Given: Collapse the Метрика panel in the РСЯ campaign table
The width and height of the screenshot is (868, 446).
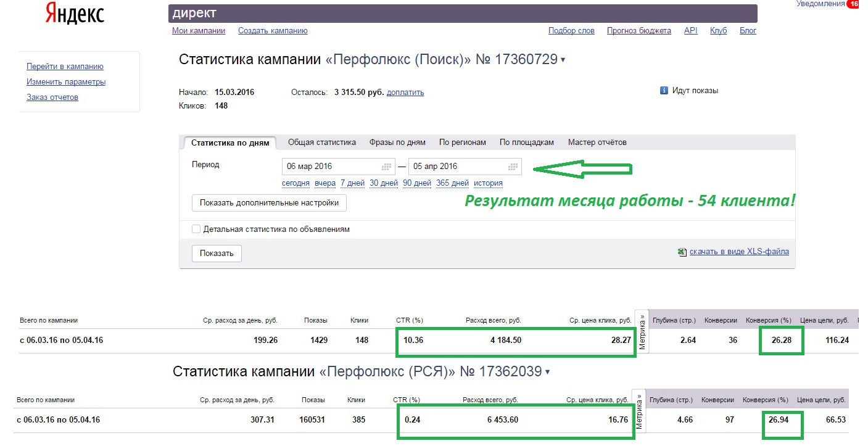Looking at the screenshot, I should tap(639, 411).
